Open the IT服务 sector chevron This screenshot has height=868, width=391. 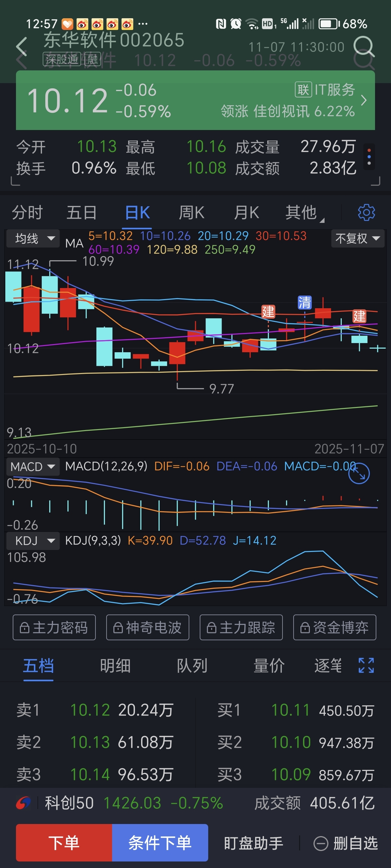pyautogui.click(x=364, y=100)
